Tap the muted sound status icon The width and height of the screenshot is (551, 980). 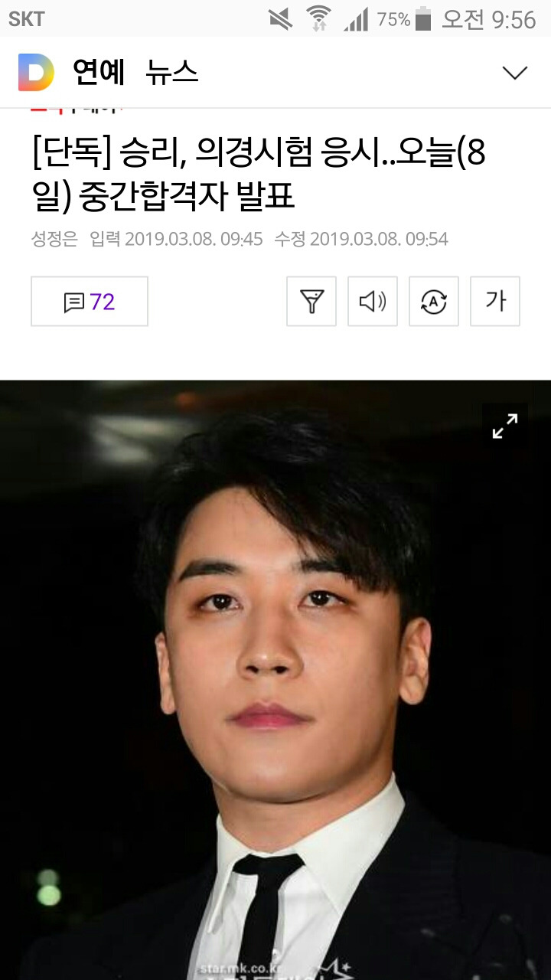tap(281, 18)
